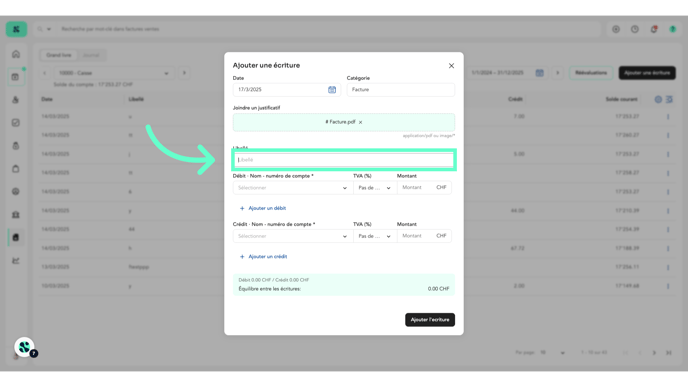Viewport: 688px width, 387px height.
Task: Open the Crédit account Sélectionner dropdown
Action: coord(293,236)
